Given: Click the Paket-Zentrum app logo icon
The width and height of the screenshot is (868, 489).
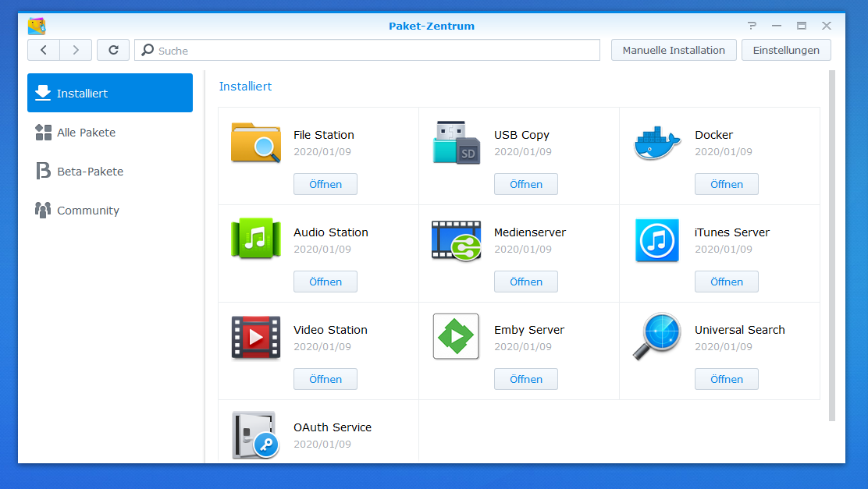Looking at the screenshot, I should pos(37,26).
